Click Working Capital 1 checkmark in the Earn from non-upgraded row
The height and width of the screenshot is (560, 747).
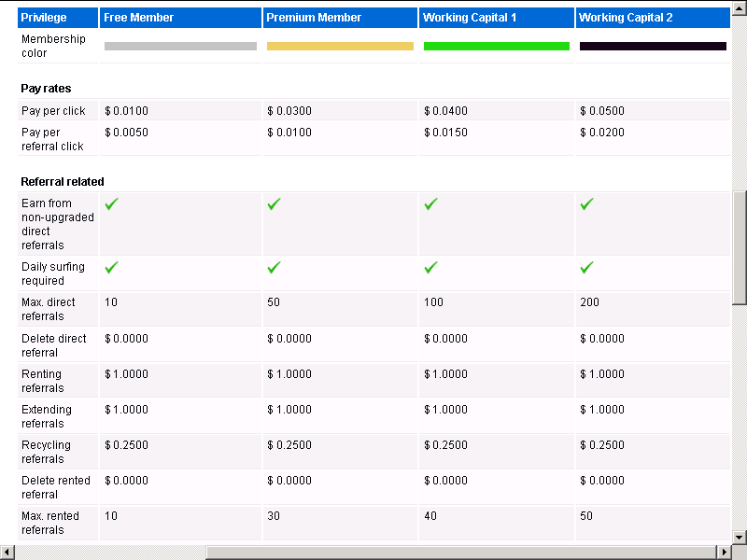coord(430,203)
